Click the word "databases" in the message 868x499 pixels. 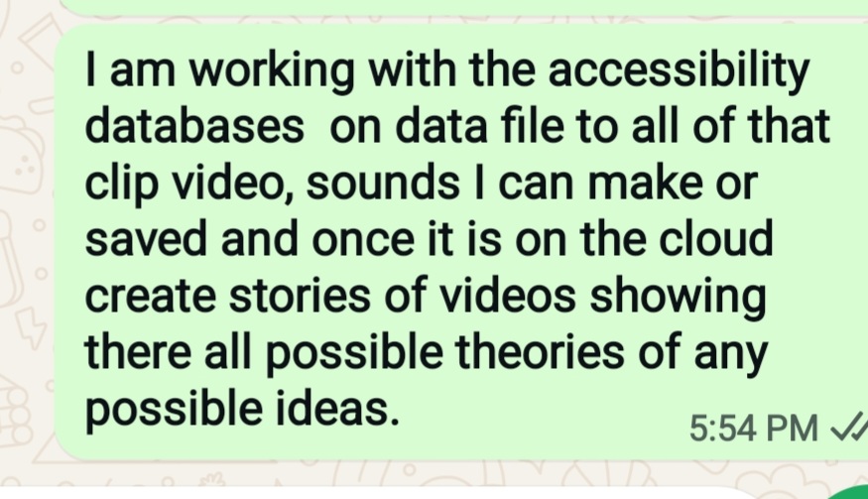(x=194, y=126)
